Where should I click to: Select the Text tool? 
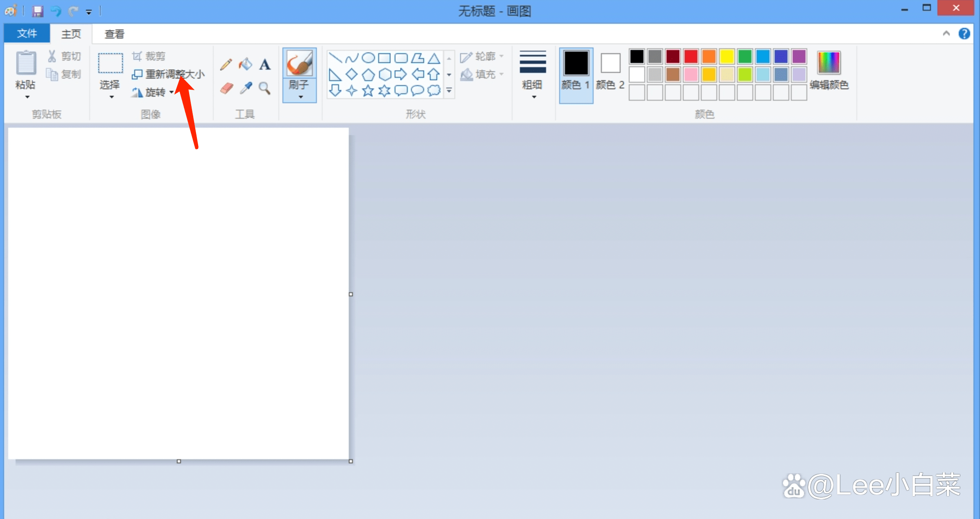click(265, 64)
